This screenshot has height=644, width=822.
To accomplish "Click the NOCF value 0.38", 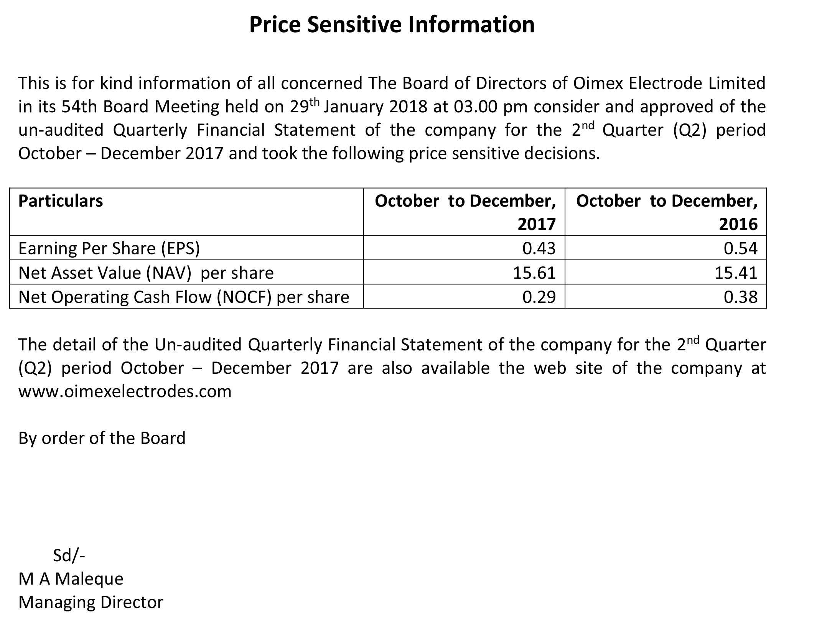I will point(740,297).
